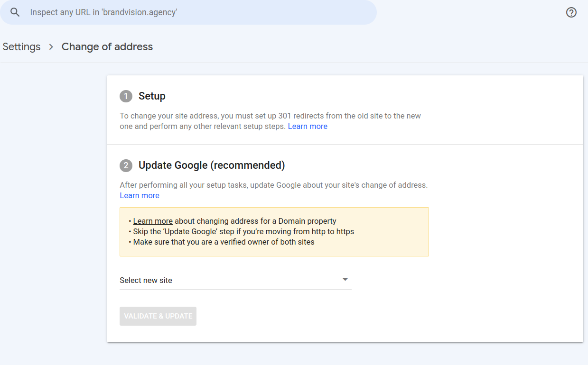
Task: Click the Update Google description about setup tasks
Action: click(273, 185)
